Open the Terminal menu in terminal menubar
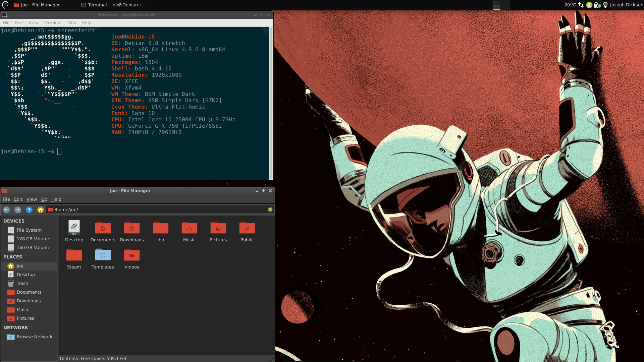 coord(52,22)
